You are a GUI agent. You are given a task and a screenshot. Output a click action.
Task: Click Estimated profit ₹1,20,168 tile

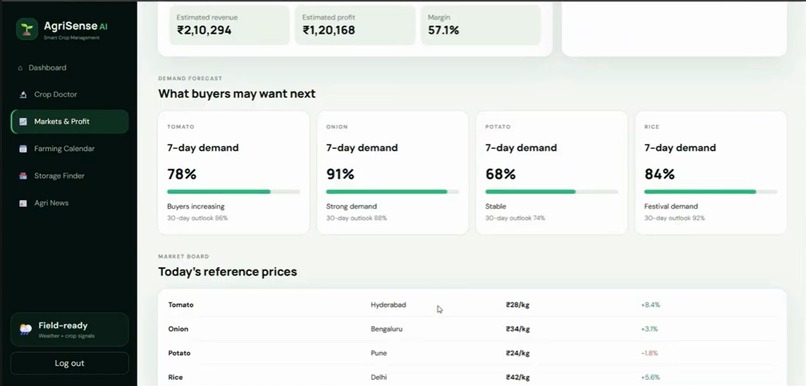(355, 25)
